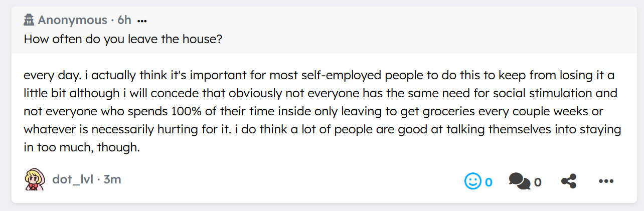This screenshot has width=644, height=211.
Task: Click the 3m answer timestamp
Action: (x=112, y=179)
